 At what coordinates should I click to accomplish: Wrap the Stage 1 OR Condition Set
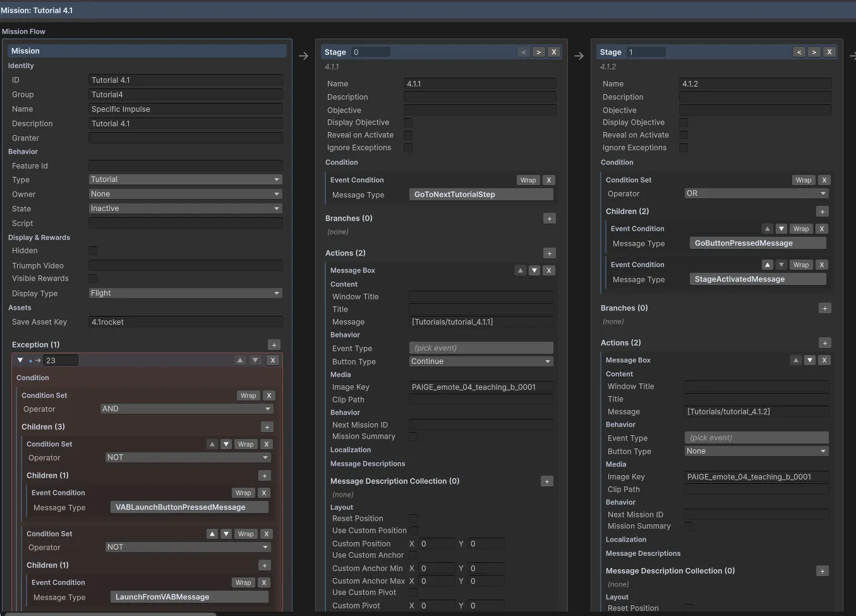point(804,180)
